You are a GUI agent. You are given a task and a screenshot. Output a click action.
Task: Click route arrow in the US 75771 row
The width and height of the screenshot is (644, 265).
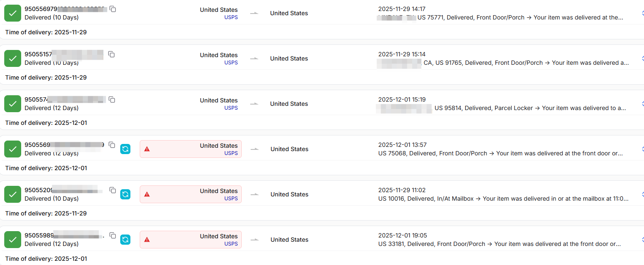pos(254,13)
